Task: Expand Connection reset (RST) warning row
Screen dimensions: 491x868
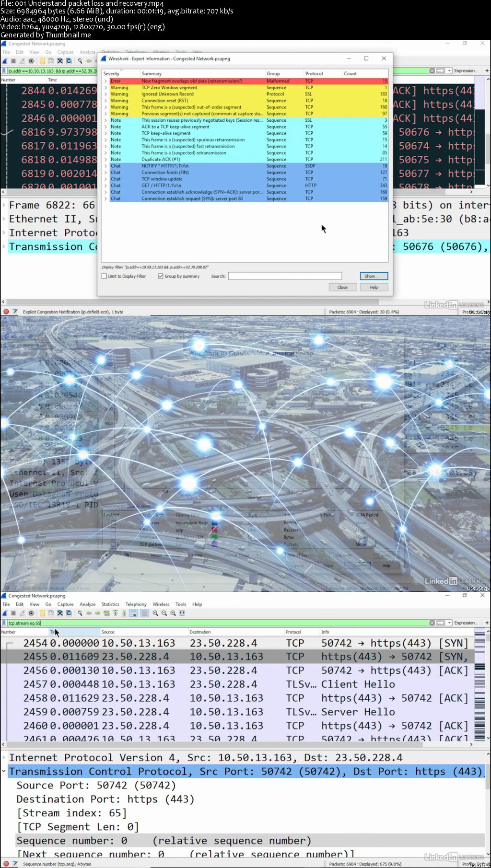Action: tap(106, 101)
